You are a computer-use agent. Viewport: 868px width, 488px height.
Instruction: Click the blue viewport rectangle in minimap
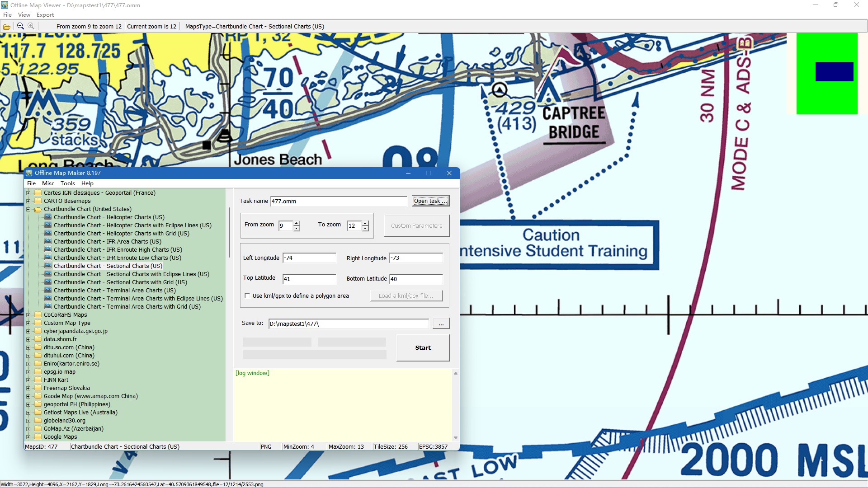click(834, 71)
